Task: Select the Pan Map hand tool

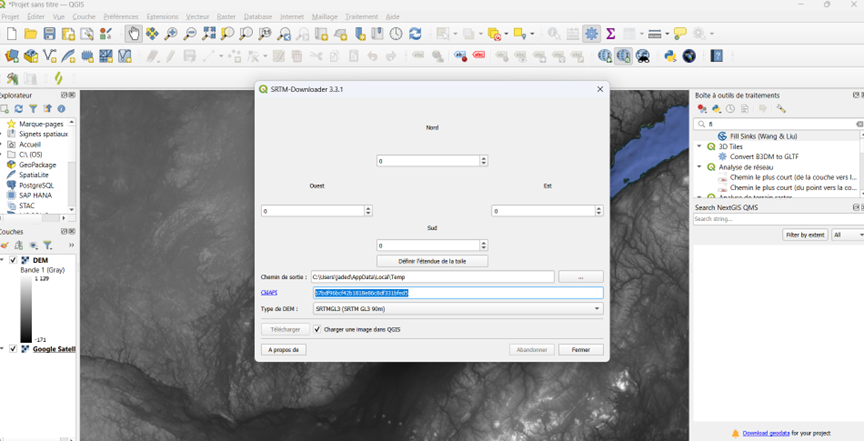Action: click(x=134, y=34)
